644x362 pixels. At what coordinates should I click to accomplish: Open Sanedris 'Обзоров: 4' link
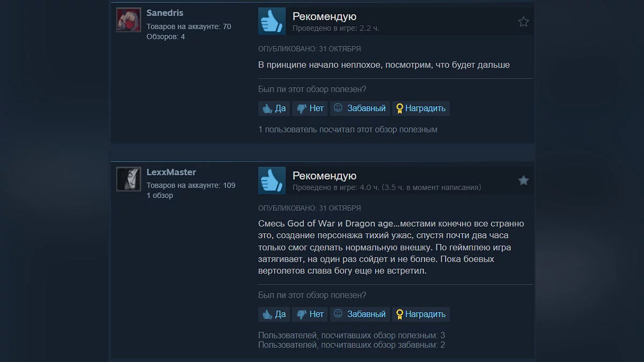click(166, 36)
